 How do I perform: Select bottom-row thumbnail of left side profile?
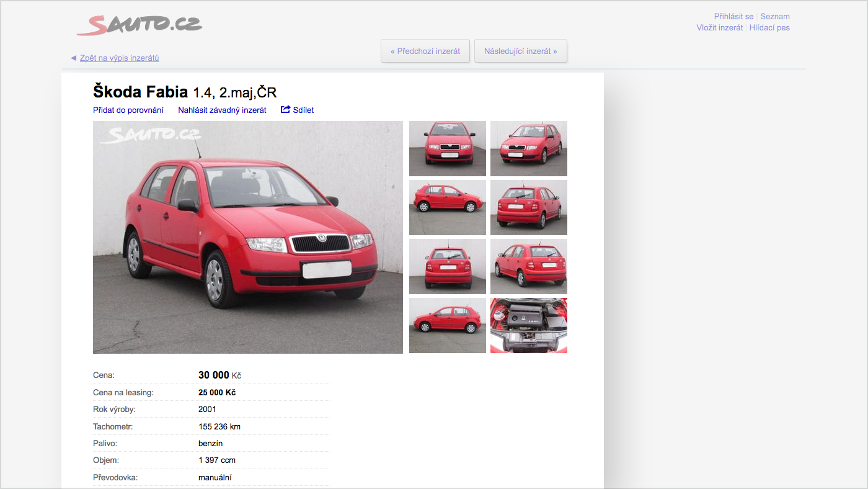tap(448, 325)
